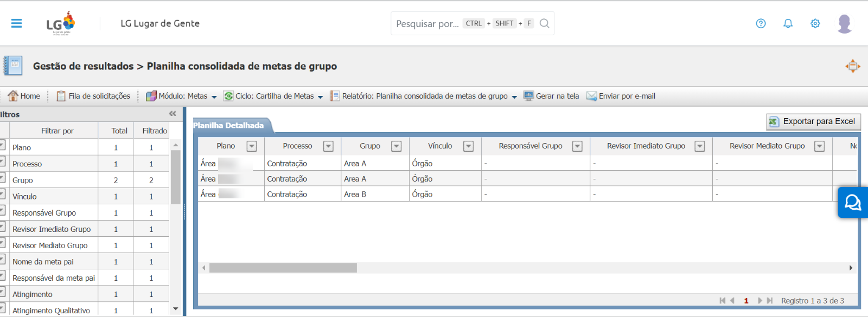This screenshot has height=317, width=868.
Task: Click the Filtrar por column header
Action: (x=54, y=131)
